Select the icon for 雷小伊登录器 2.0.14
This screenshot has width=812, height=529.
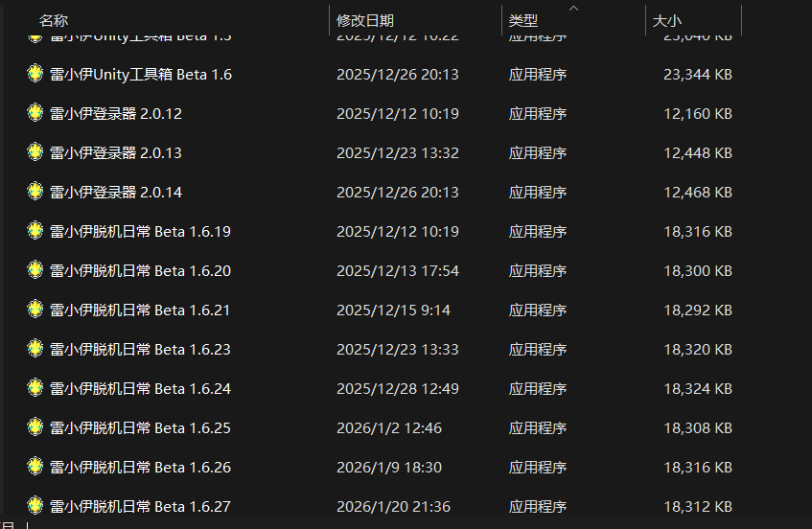(35, 192)
